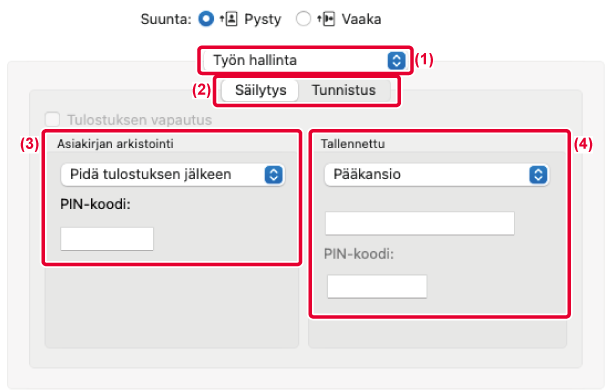Click the blue arrows beside Pääkansio
608x392 pixels.
pyautogui.click(x=538, y=174)
